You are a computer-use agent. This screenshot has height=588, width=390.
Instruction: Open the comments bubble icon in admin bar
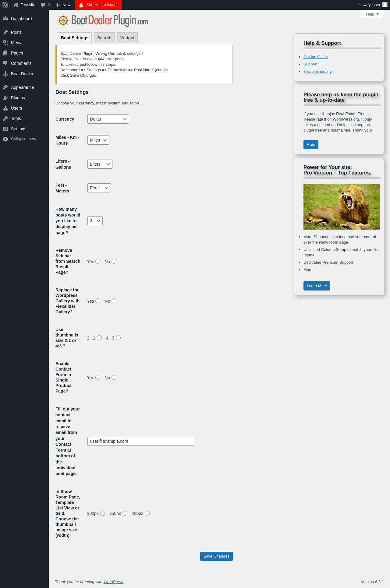point(43,5)
